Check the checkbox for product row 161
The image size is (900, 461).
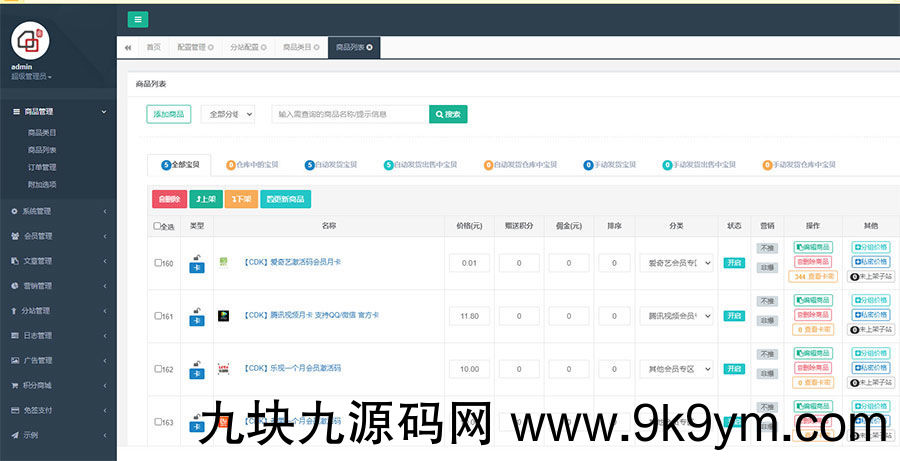click(x=158, y=316)
